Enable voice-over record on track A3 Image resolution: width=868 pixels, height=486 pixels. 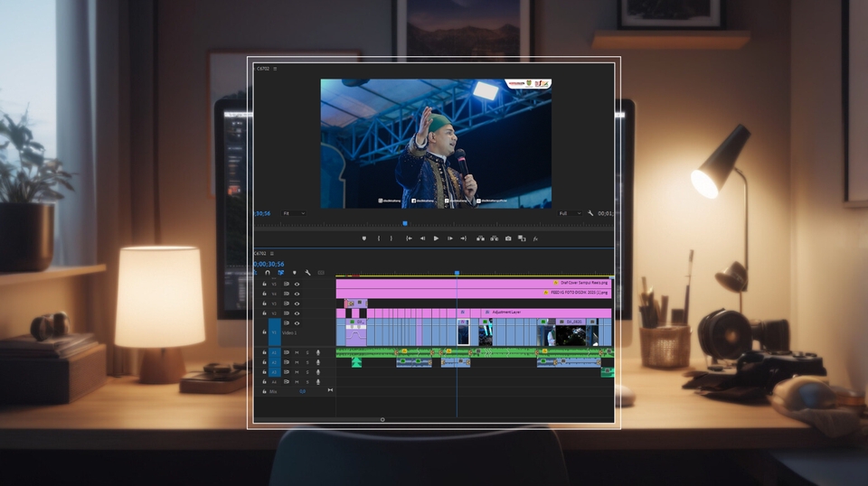pyautogui.click(x=317, y=372)
